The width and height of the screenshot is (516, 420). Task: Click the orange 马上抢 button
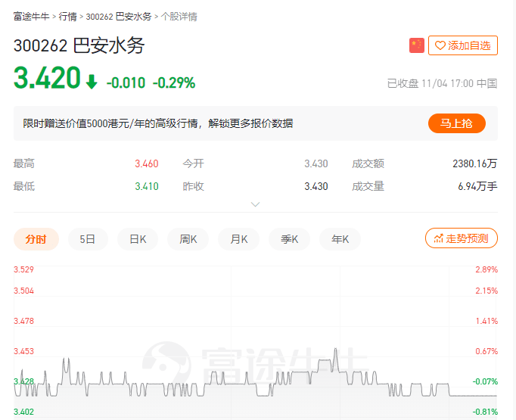pos(457,123)
